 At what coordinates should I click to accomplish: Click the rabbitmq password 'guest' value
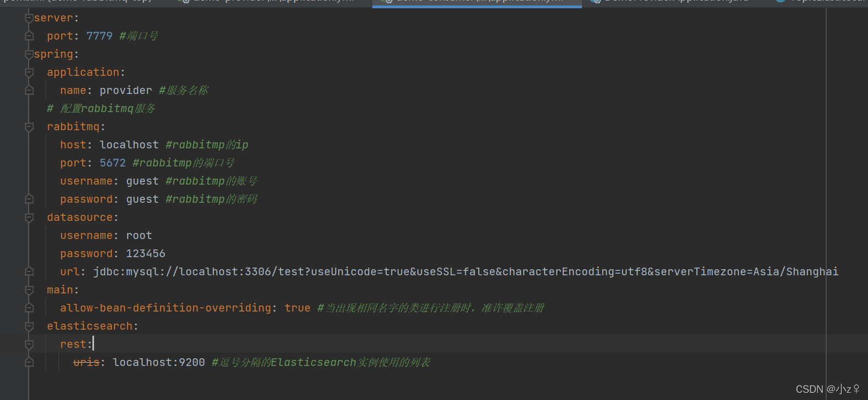[x=142, y=199]
